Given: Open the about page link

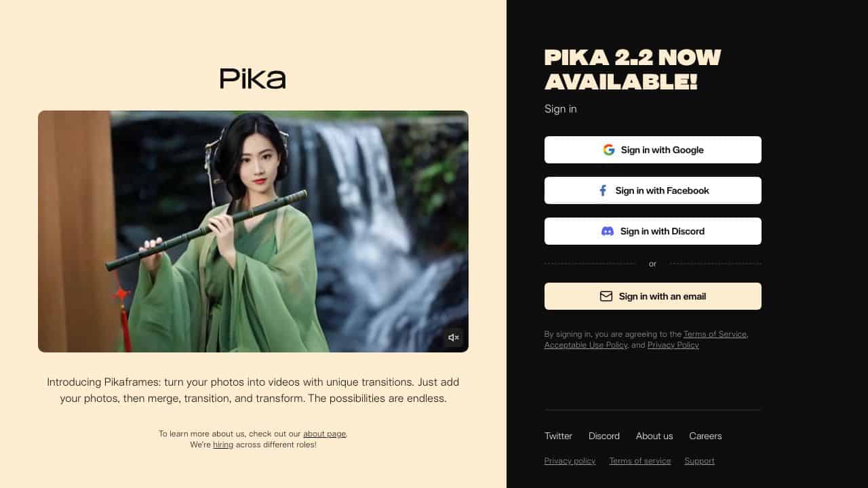Looking at the screenshot, I should (x=324, y=434).
